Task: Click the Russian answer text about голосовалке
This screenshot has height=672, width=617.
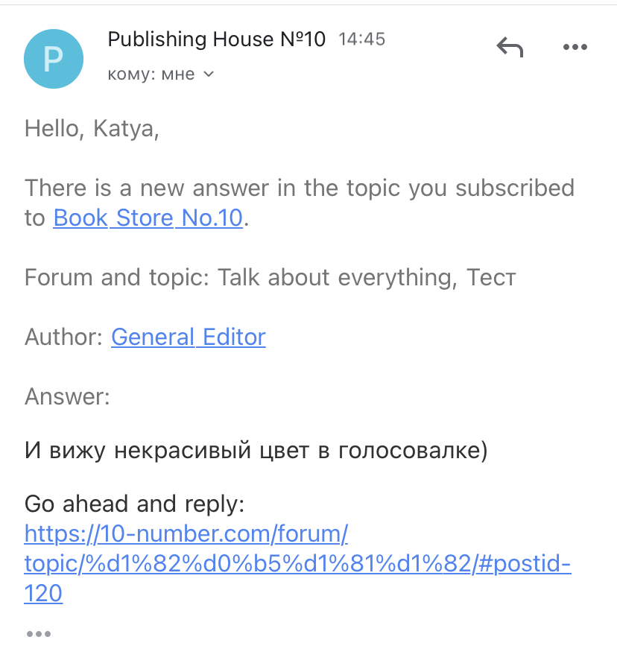Action: pos(256,451)
